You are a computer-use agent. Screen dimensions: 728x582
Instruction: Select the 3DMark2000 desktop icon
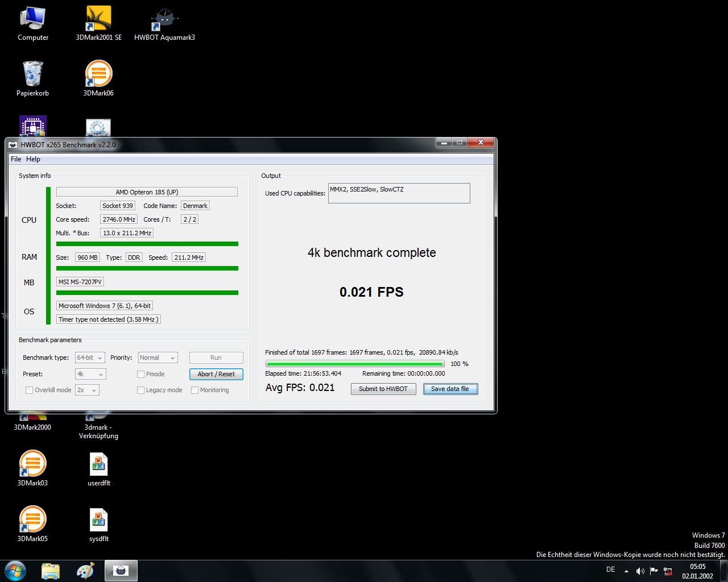pos(32,423)
